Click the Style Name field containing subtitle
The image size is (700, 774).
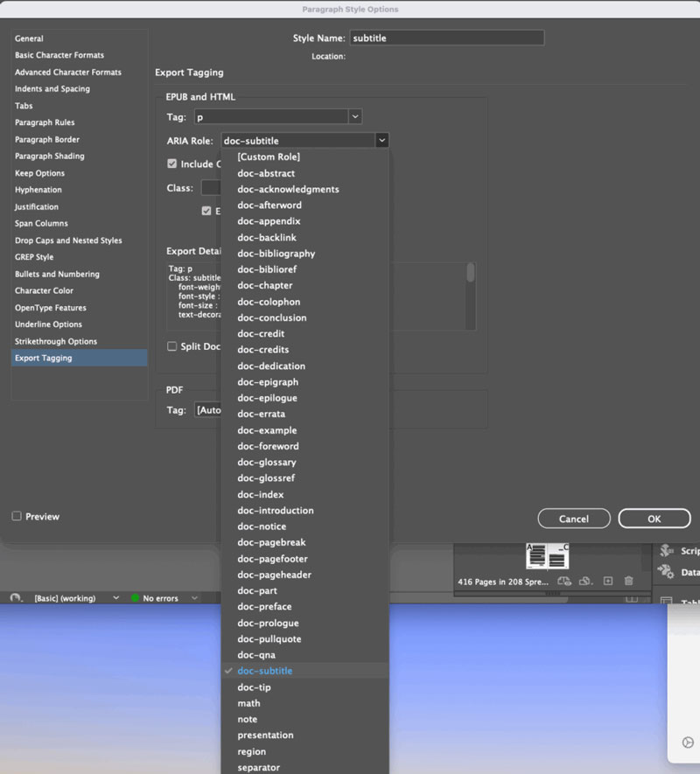tap(447, 38)
